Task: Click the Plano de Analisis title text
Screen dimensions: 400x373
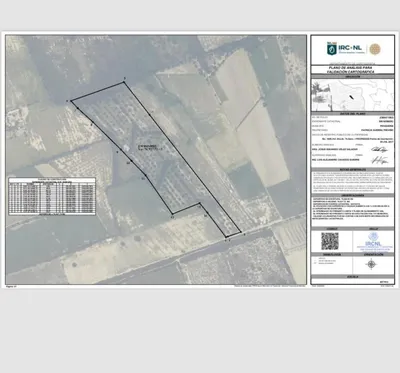Action: [x=352, y=70]
